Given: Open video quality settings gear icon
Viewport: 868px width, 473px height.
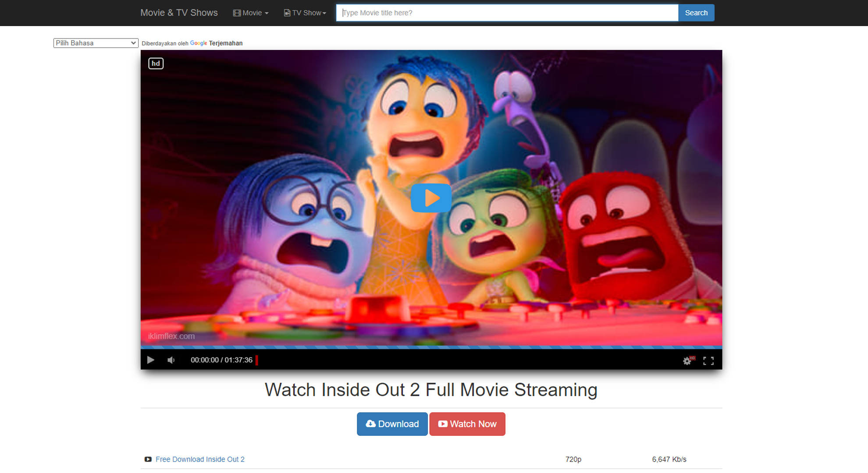Looking at the screenshot, I should (687, 360).
